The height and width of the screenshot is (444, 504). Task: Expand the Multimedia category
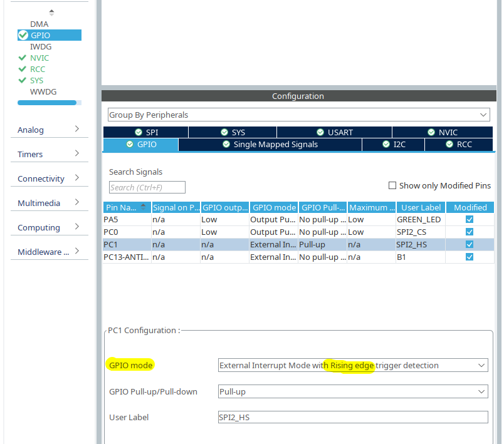tap(49, 203)
